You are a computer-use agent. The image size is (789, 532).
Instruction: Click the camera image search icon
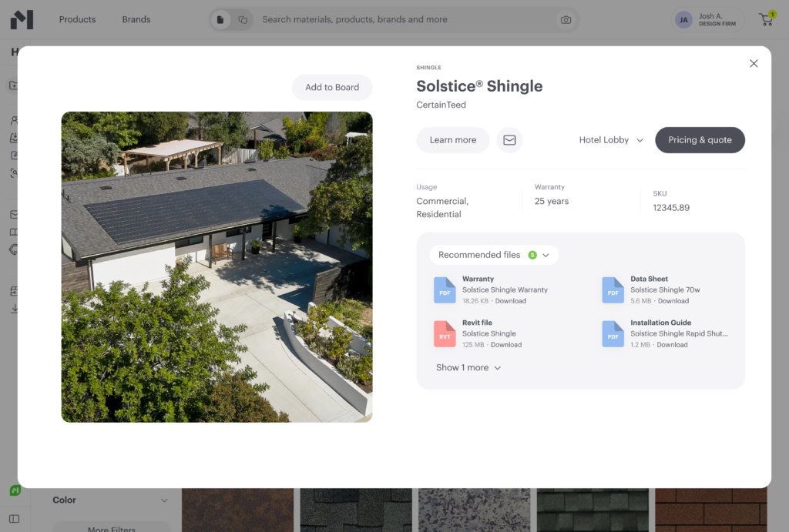(x=566, y=20)
